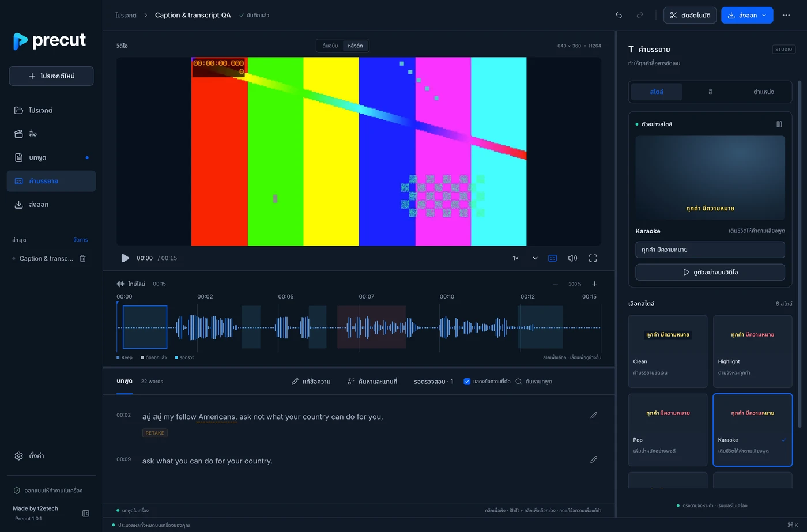Play the video preview
807x532 pixels.
tap(125, 258)
